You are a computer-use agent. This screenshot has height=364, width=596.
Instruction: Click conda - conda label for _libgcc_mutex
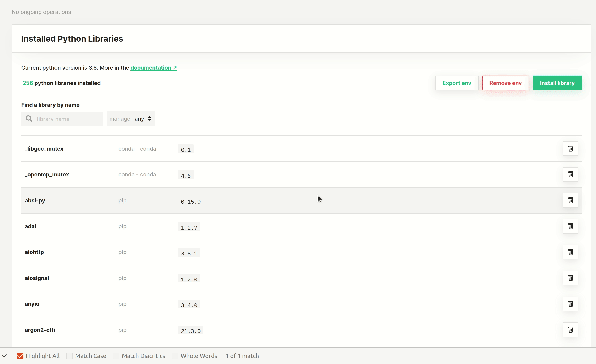pyautogui.click(x=137, y=149)
